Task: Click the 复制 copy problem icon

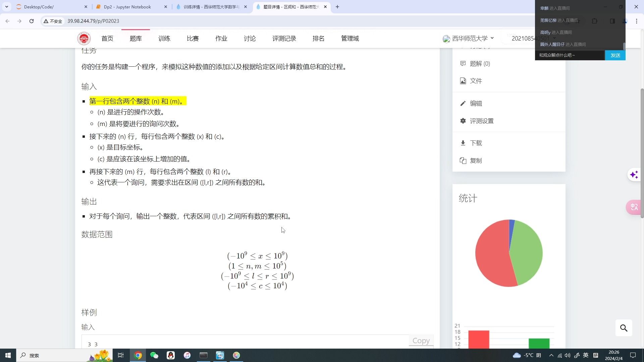Action: click(463, 161)
